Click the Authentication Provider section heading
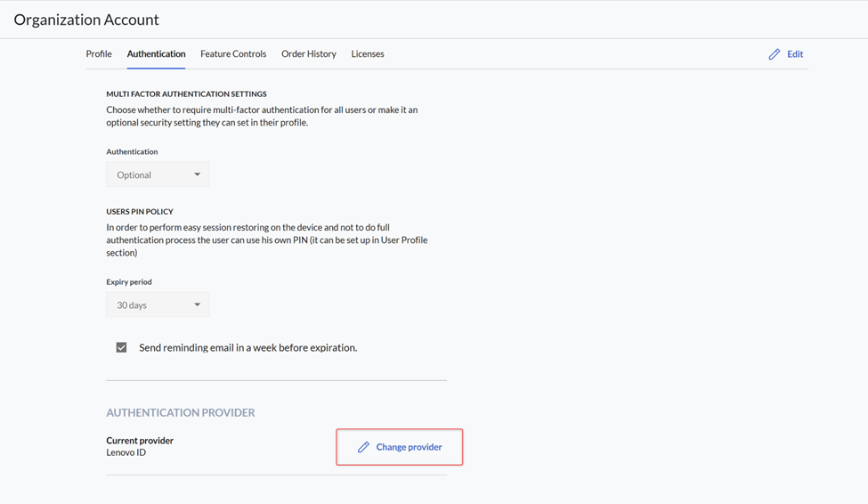The height and width of the screenshot is (504, 868). pos(181,412)
